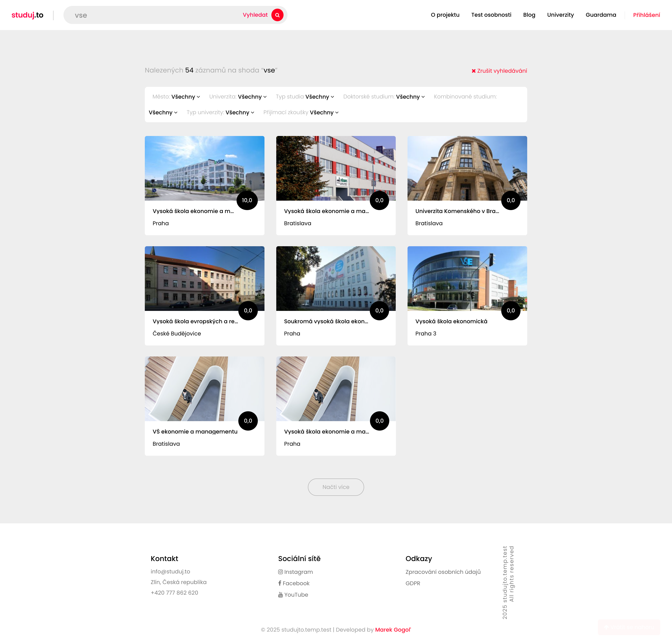Go to the Blog menu item
The width and height of the screenshot is (672, 643).
point(529,15)
